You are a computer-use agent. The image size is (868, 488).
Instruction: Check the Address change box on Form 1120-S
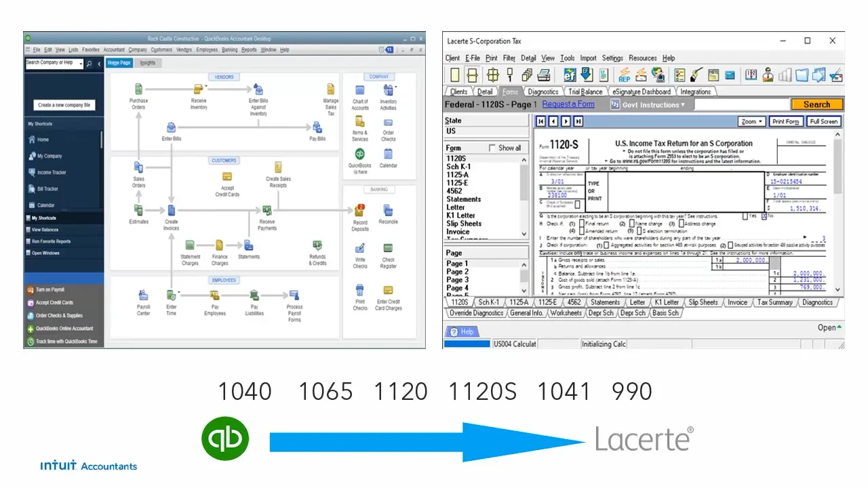pyautogui.click(x=681, y=223)
